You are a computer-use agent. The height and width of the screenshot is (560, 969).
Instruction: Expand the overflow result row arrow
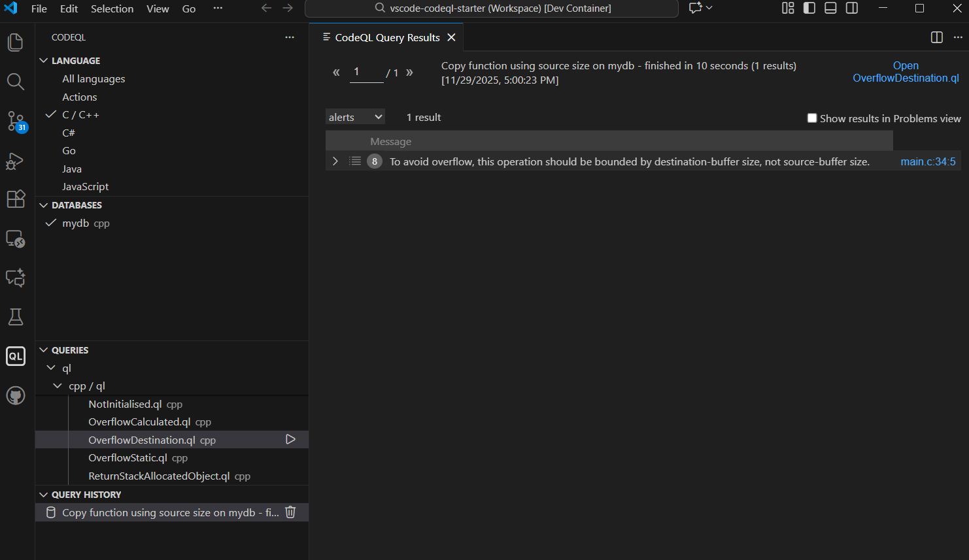point(335,161)
